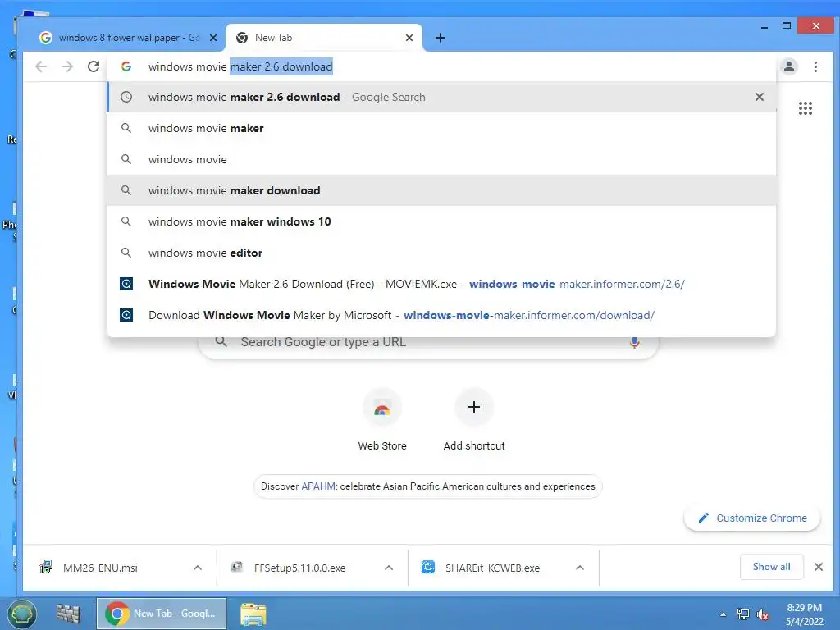The width and height of the screenshot is (840, 630).
Task: Open the firewall brick icon in taskbar
Action: tap(69, 614)
